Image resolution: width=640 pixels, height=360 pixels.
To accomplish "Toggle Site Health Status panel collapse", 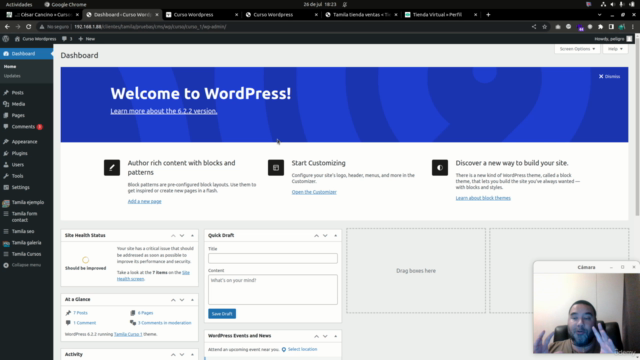I will point(192,236).
